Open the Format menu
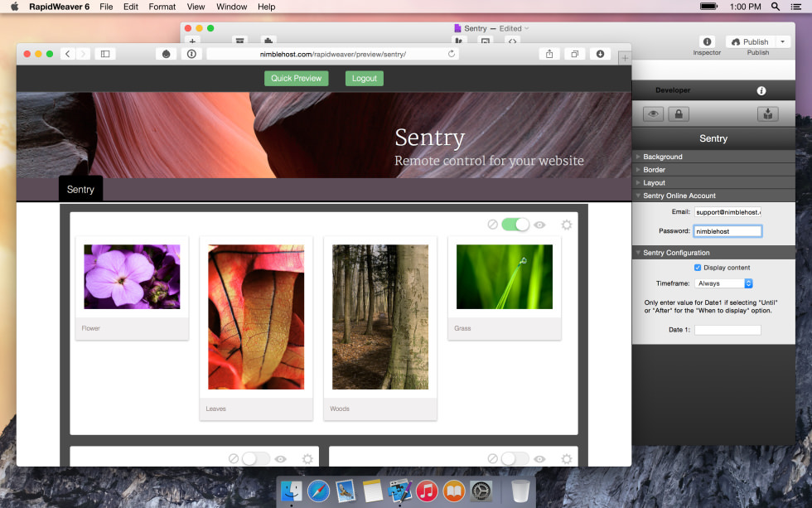The width and height of the screenshot is (812, 508). (x=162, y=7)
